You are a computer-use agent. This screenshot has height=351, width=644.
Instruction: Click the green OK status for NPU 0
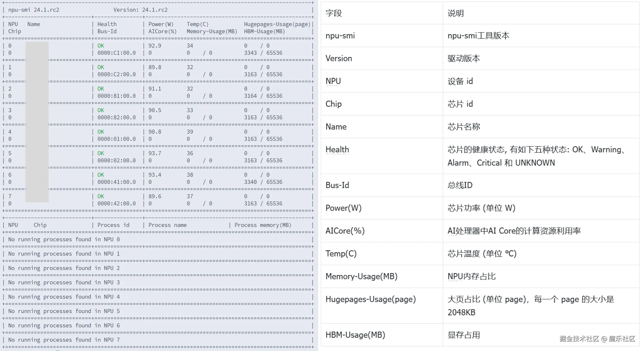[101, 46]
